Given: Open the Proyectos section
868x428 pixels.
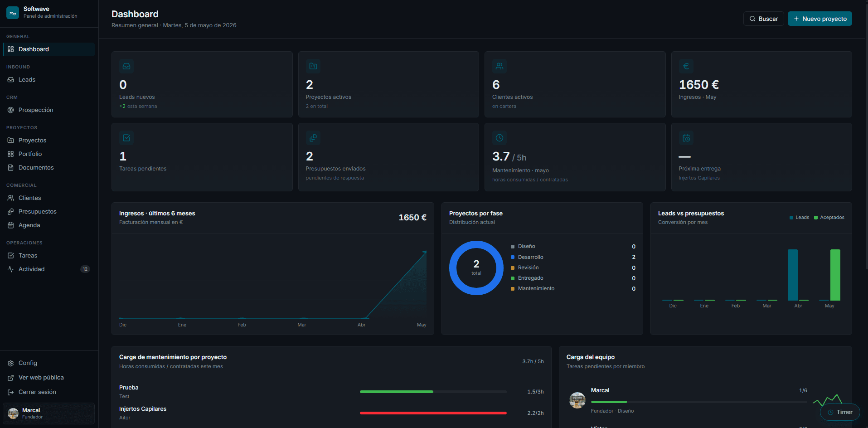Looking at the screenshot, I should pos(49,141).
